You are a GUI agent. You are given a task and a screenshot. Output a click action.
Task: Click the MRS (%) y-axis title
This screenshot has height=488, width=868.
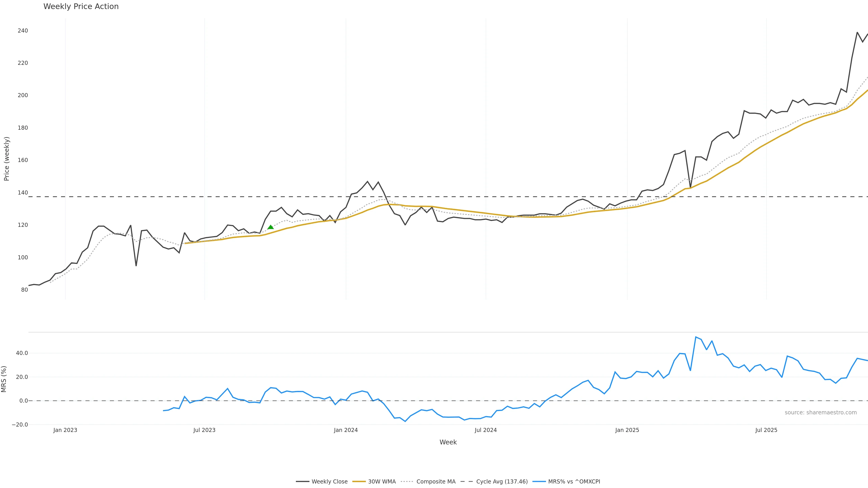[x=4, y=379]
